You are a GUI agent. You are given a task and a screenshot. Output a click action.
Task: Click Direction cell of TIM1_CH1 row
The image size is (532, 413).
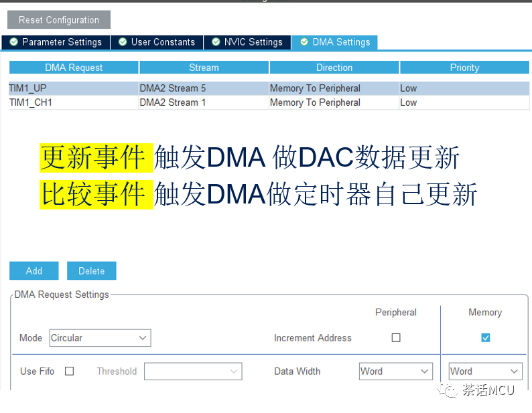(334, 102)
